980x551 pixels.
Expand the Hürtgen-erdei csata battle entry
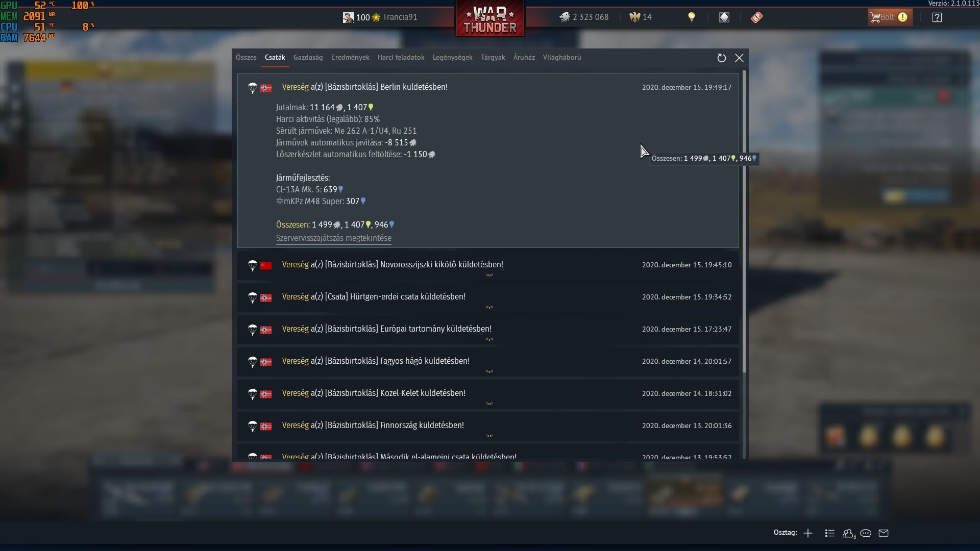[x=488, y=298]
